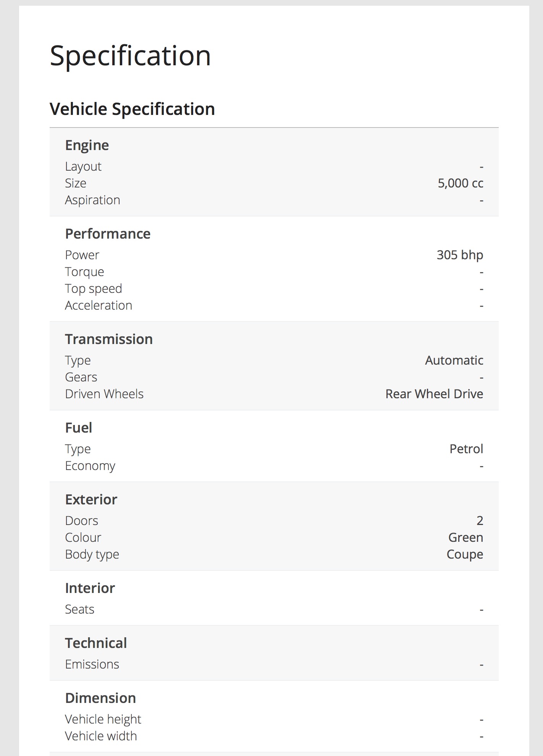Select the Fuel section heading
This screenshot has height=756, width=543.
(78, 428)
